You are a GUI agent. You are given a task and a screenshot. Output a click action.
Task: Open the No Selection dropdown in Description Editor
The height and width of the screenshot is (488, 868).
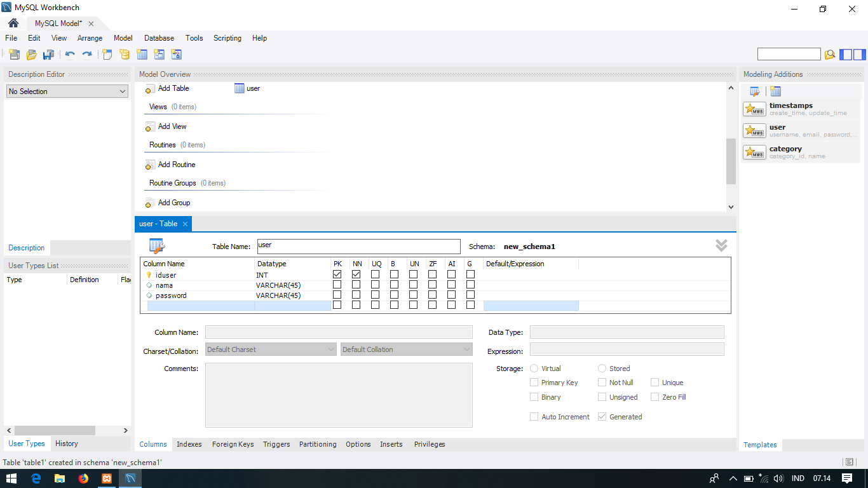pos(67,91)
